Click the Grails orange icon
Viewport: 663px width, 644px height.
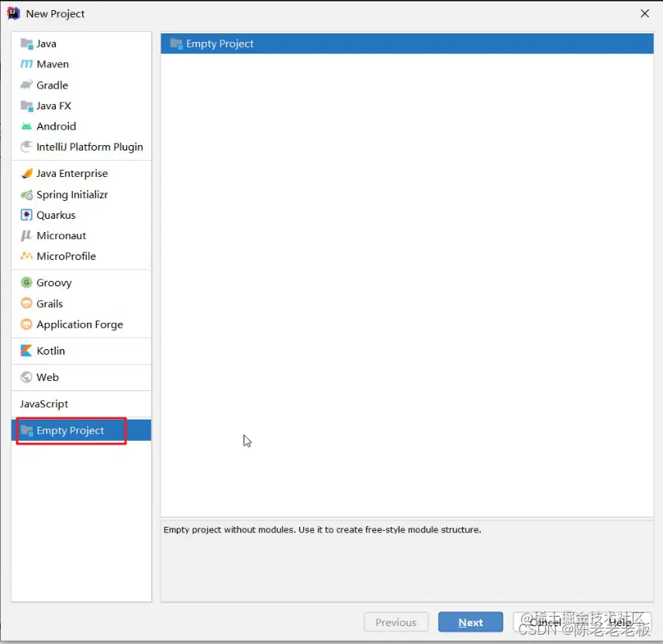coord(26,303)
